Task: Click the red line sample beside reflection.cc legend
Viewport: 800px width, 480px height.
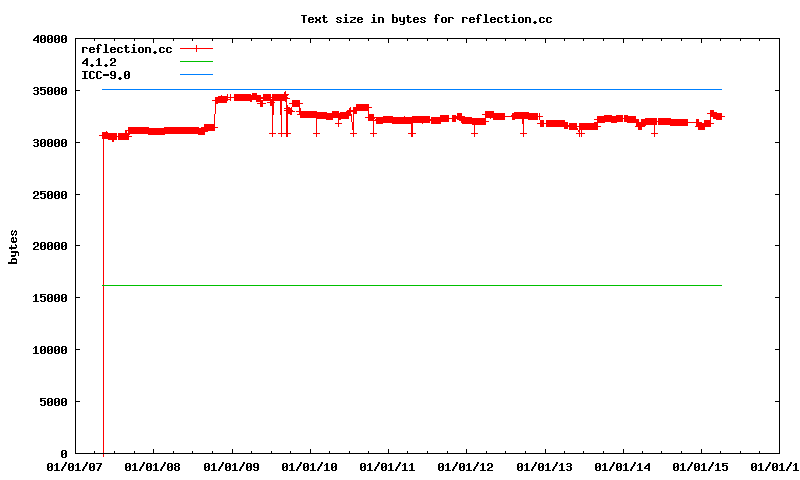Action: (x=197, y=49)
